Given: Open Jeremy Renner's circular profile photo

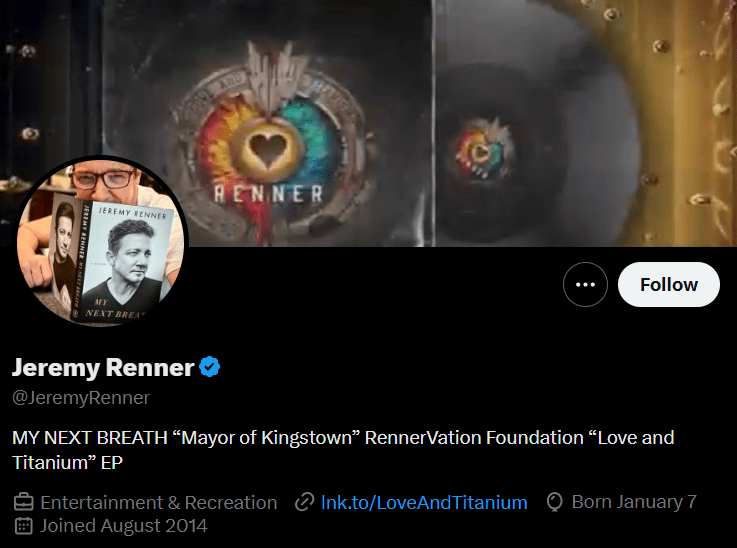Looking at the screenshot, I should 101,243.
